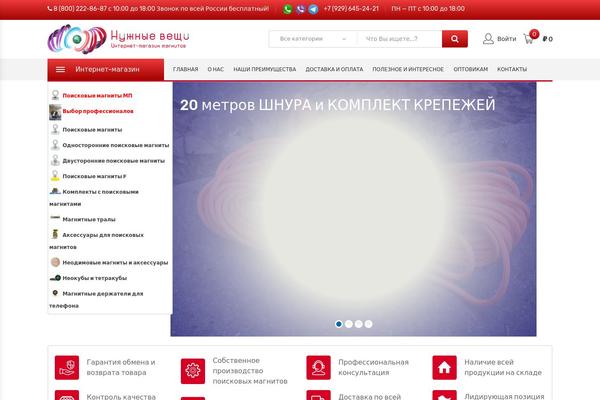Click text Наличие всей продукции на складе
Screen dimensions: 600x400
(x=503, y=367)
